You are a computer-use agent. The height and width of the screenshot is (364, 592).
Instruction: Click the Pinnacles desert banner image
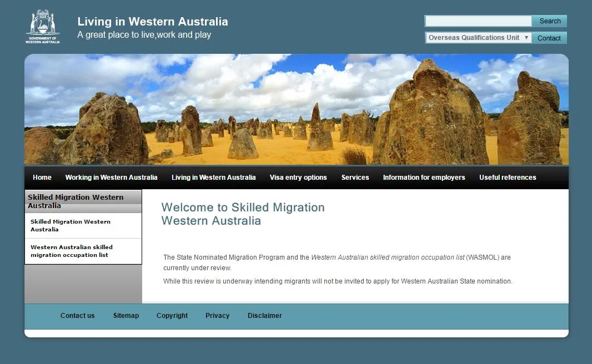pyautogui.click(x=297, y=109)
